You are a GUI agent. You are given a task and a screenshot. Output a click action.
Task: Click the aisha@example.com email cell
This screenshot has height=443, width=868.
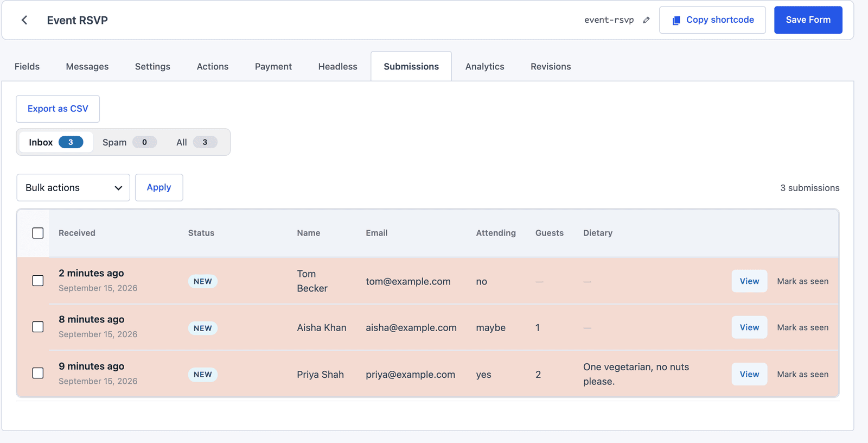pos(411,327)
